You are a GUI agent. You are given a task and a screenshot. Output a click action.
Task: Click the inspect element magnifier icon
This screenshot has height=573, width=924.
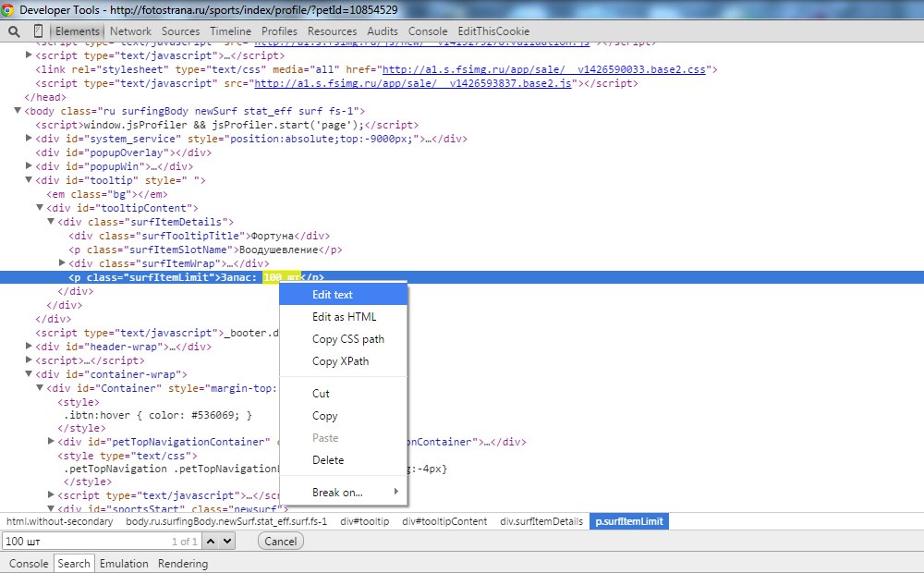point(15,31)
